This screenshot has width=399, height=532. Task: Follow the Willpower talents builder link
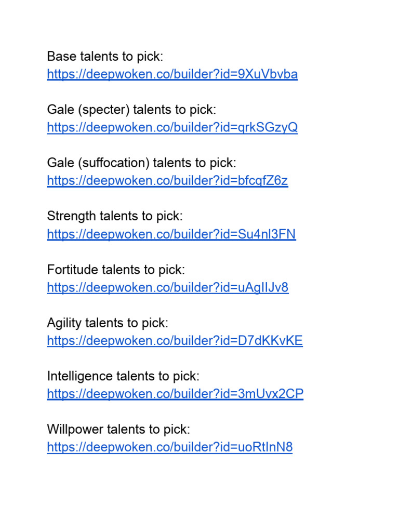(x=169, y=447)
